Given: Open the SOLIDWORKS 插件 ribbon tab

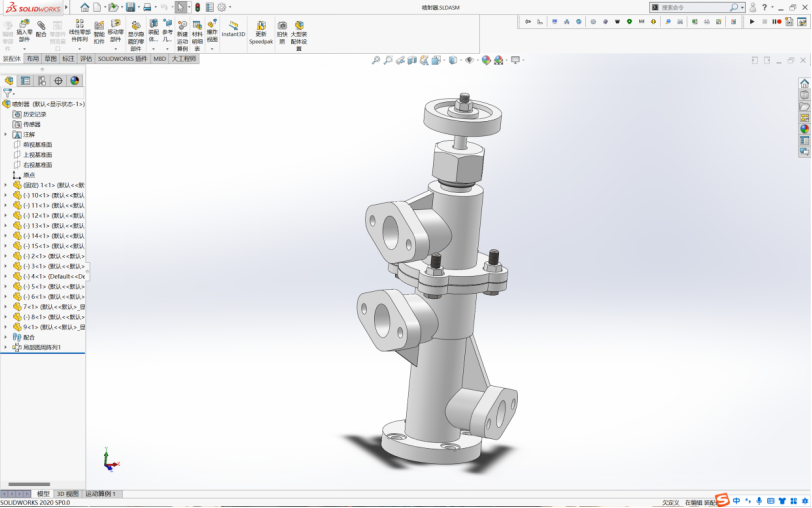Looking at the screenshot, I should 122,59.
